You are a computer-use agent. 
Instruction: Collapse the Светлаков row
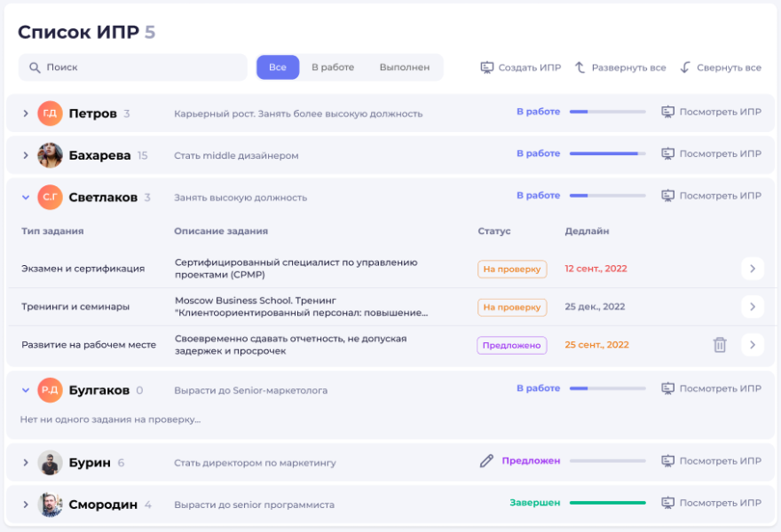26,198
